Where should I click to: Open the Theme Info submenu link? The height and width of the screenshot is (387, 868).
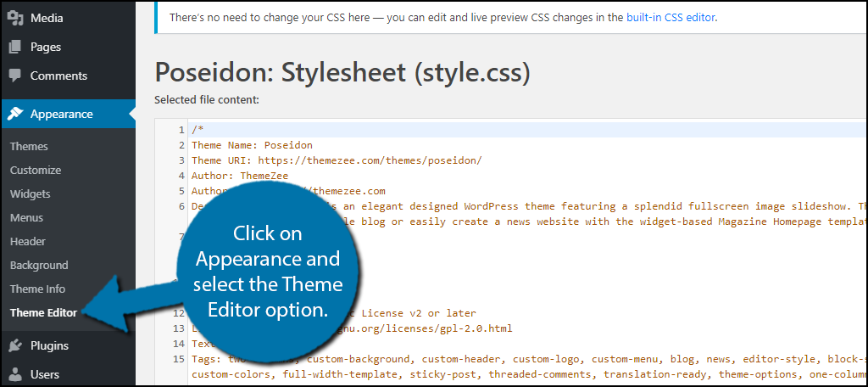tap(37, 289)
